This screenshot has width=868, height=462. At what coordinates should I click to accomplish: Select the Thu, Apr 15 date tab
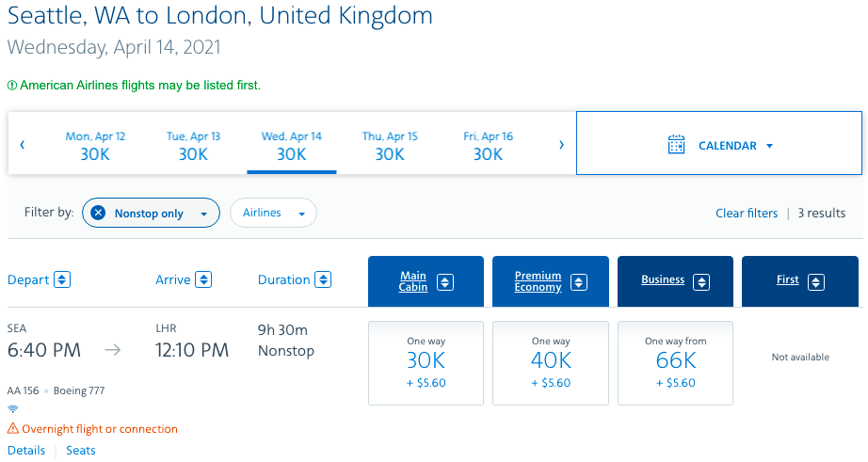390,146
